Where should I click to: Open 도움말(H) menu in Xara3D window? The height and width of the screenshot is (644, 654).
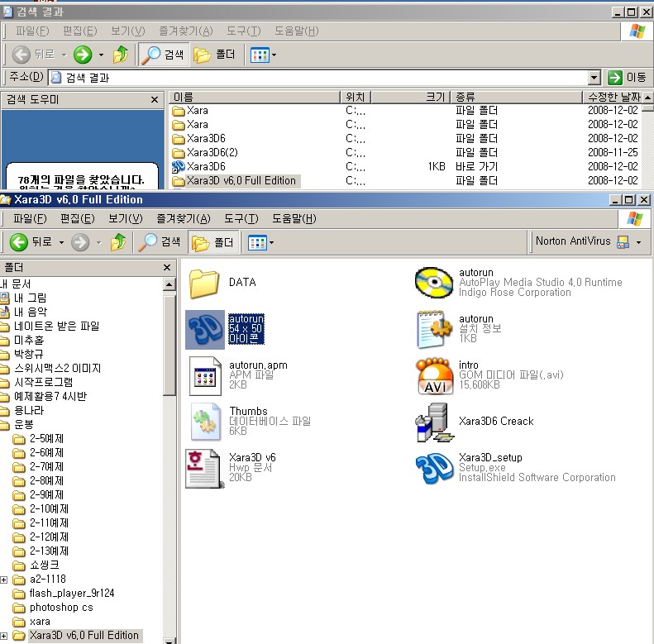294,218
